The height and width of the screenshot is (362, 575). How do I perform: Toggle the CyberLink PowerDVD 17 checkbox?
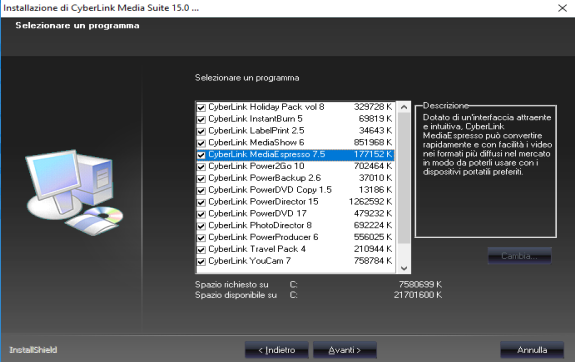[201, 214]
